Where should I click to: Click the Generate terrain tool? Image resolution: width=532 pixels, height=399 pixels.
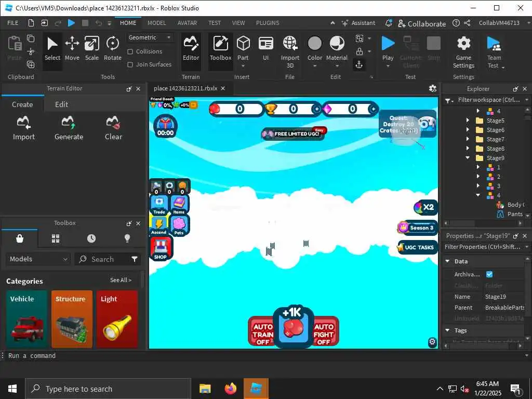click(69, 128)
